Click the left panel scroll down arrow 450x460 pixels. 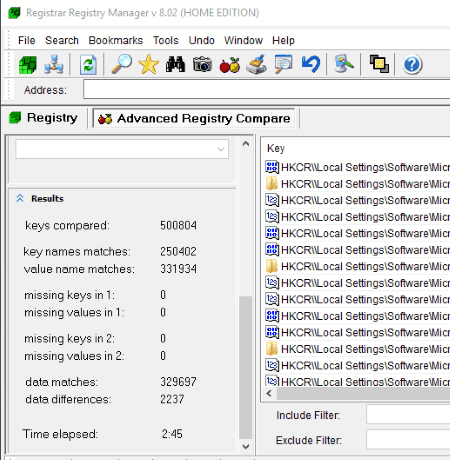point(246,447)
